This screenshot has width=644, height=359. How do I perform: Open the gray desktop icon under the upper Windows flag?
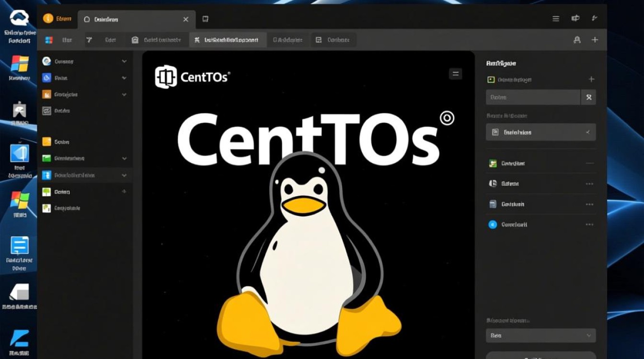point(20,110)
